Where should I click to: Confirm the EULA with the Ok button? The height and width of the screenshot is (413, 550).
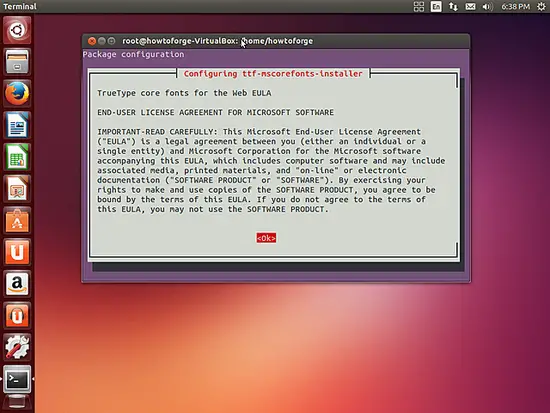(266, 238)
